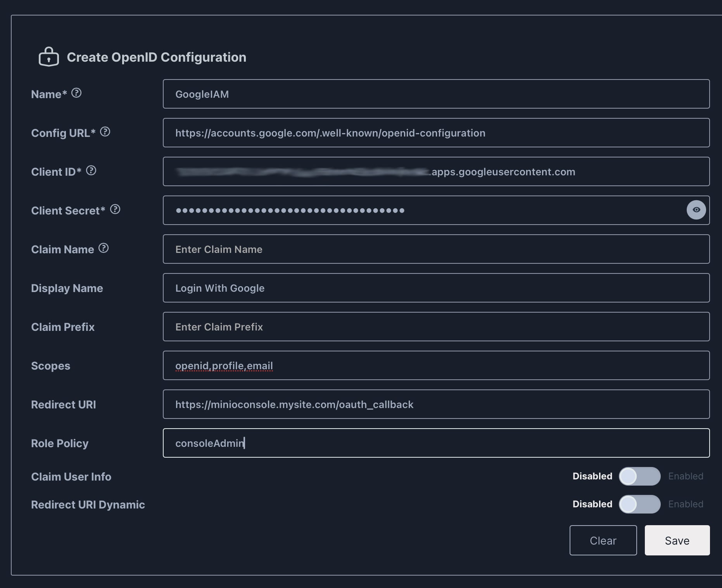Click the lock icon beside Create OpenID Configuration
The width and height of the screenshot is (722, 588).
(x=49, y=57)
